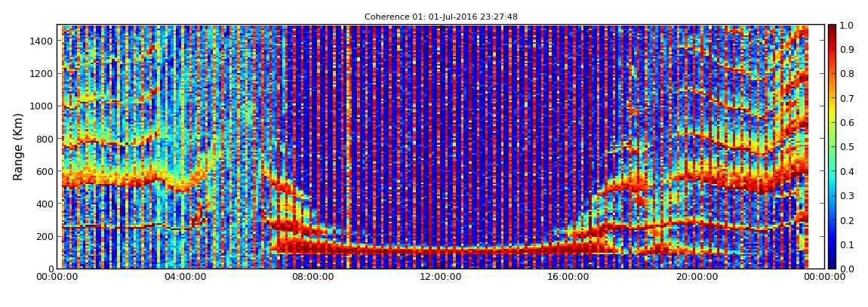Click the 1200 tick label on the range axis
The image size is (868, 307).
tap(42, 74)
